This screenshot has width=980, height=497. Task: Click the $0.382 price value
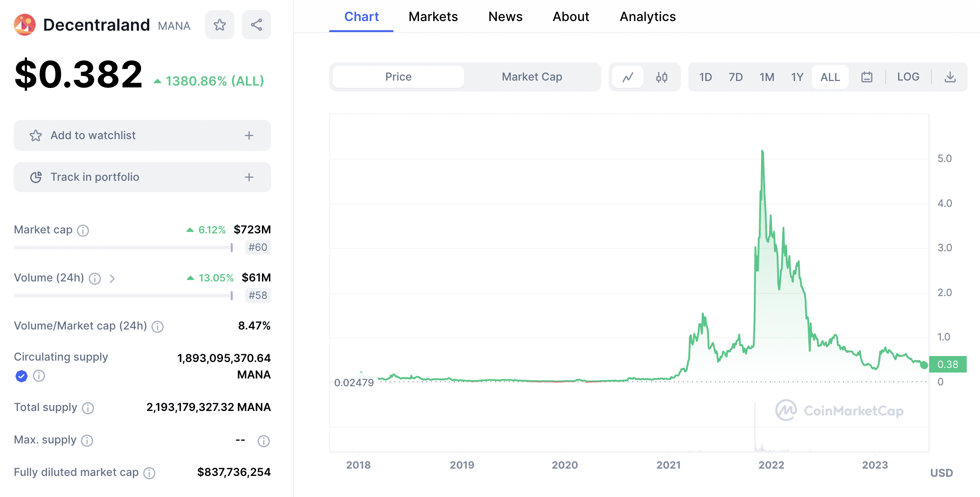tap(79, 74)
